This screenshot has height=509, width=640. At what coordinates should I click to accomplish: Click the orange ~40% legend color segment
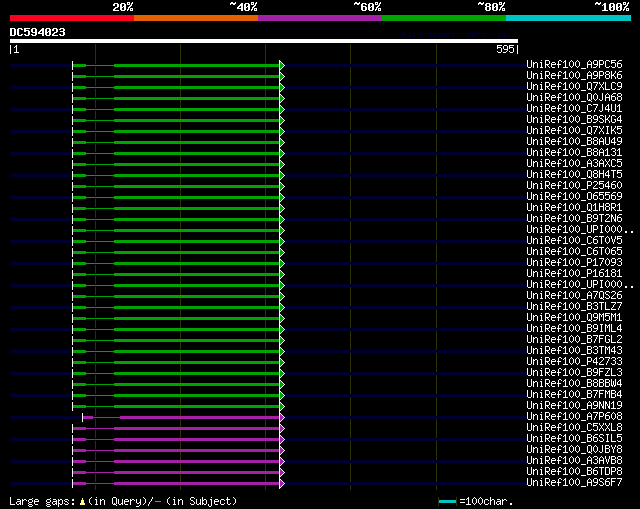[x=196, y=18]
